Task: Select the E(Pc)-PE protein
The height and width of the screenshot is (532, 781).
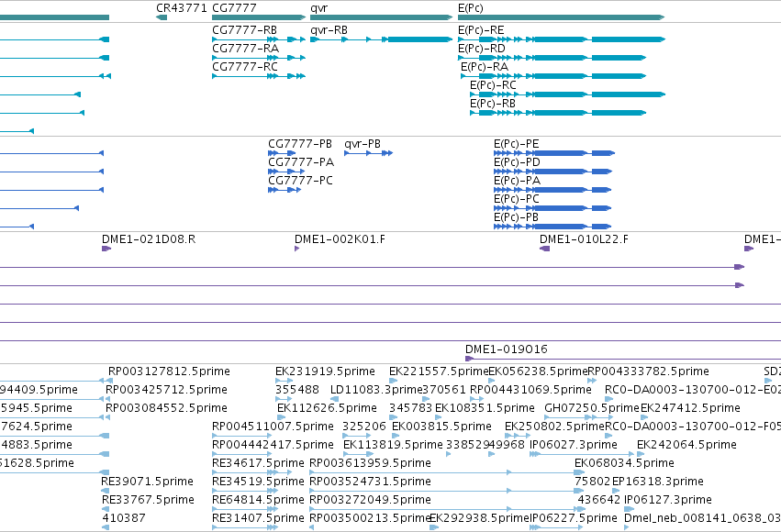Action: (554, 153)
